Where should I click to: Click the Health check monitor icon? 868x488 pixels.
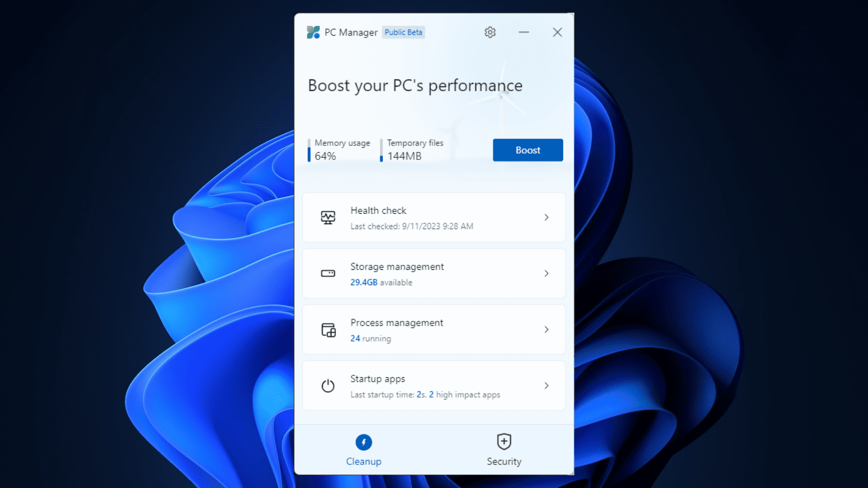328,217
